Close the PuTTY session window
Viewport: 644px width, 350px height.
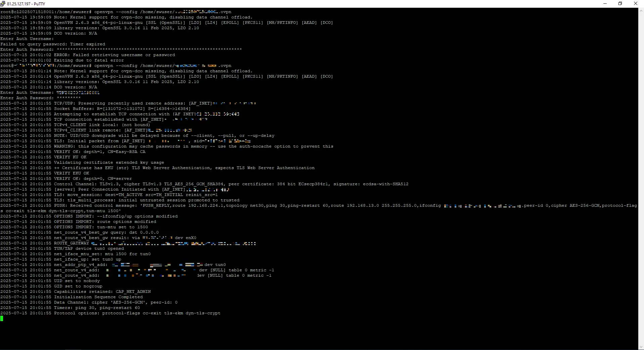pos(636,4)
